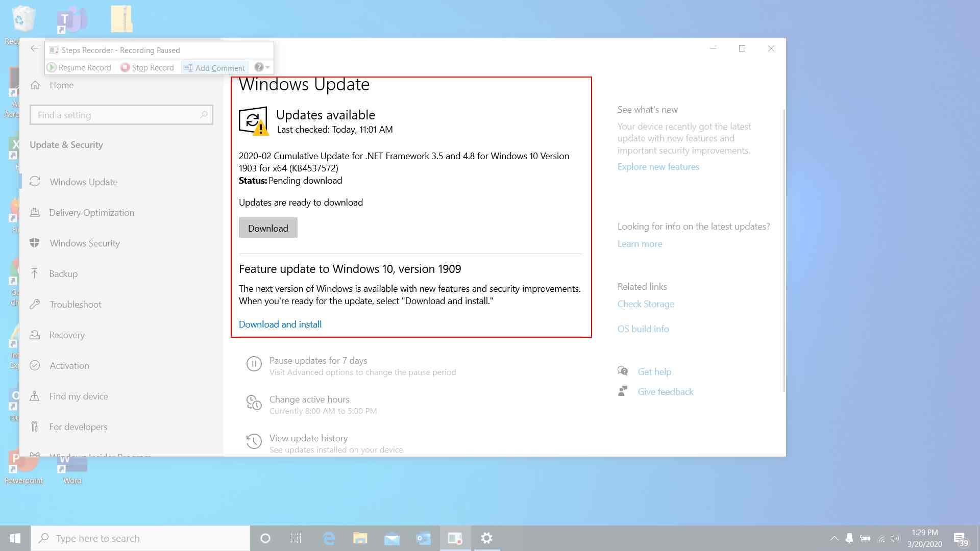
Task: Open the Action Center notifications icon
Action: coord(961,539)
